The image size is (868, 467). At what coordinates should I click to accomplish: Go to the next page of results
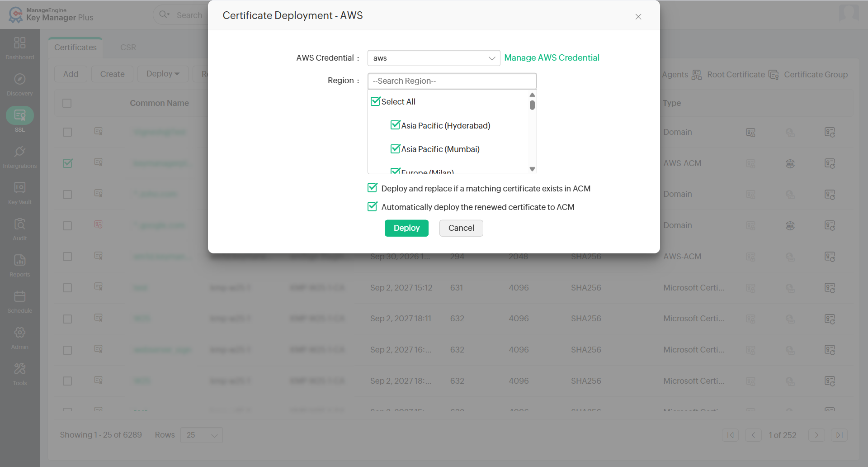coord(816,435)
